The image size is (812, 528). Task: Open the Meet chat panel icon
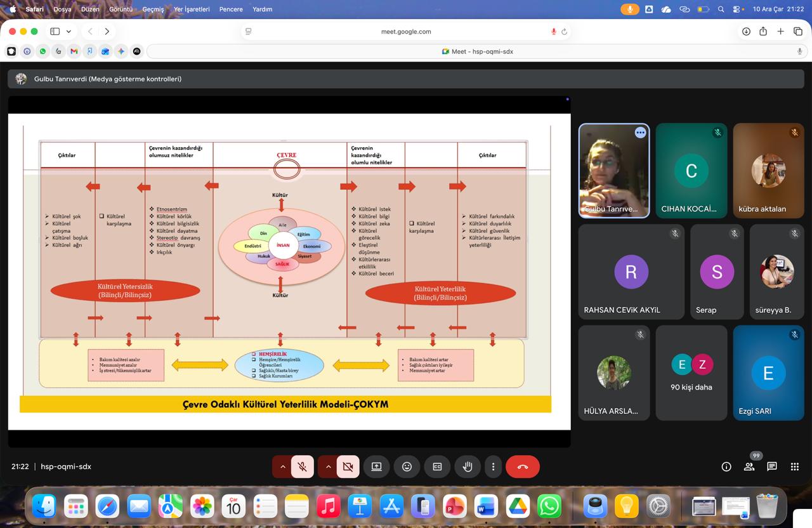pos(771,466)
